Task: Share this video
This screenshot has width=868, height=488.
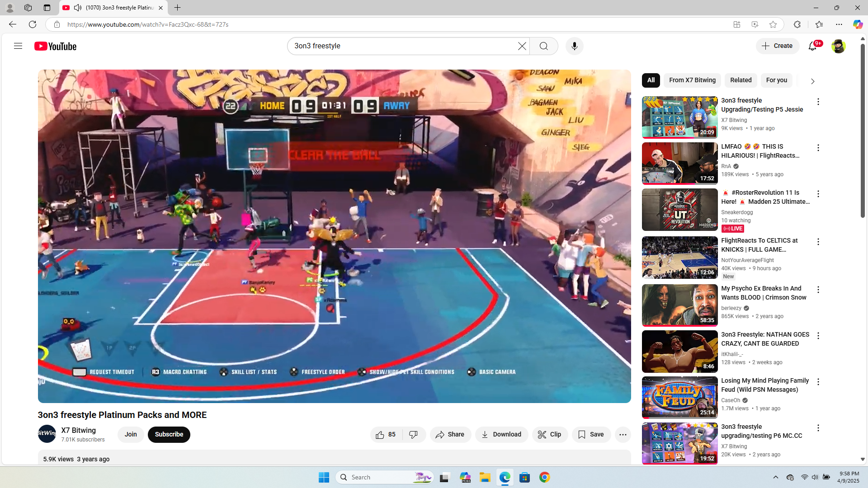Action: point(450,435)
